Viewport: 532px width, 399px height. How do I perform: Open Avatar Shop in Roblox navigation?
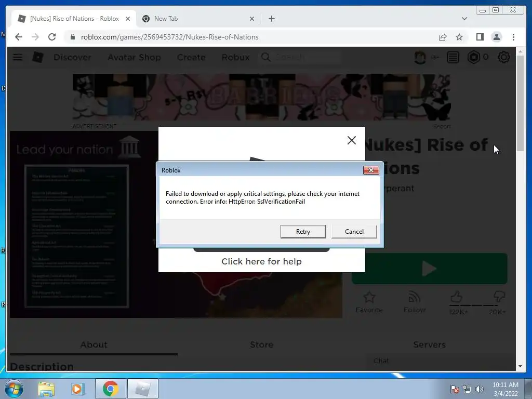point(134,57)
